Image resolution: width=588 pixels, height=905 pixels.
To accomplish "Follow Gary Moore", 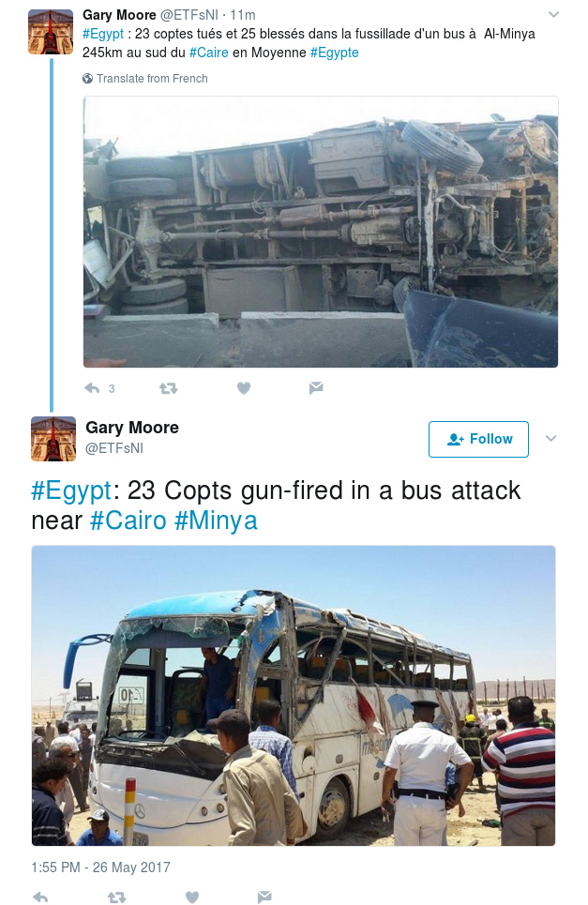I will click(478, 439).
